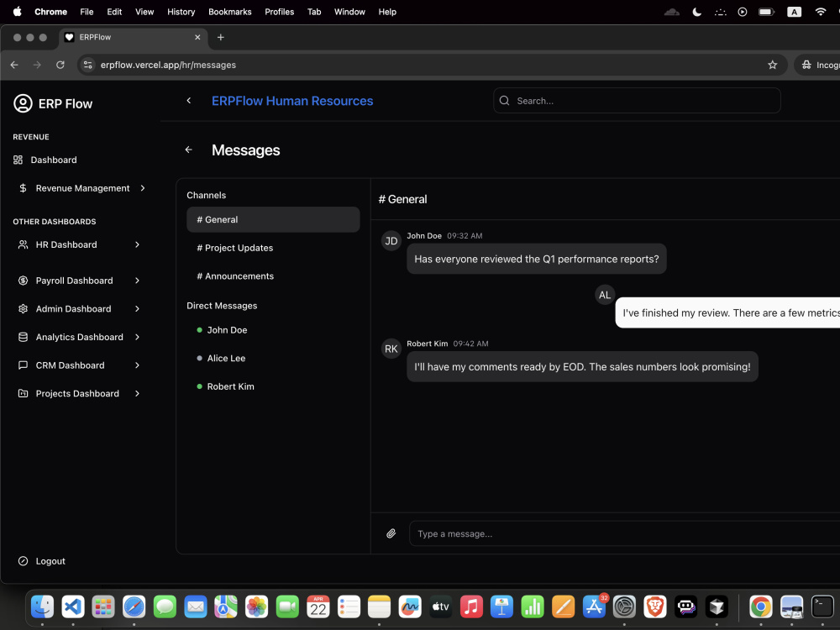Click ERPFlow Human Resources heading link
The height and width of the screenshot is (630, 840).
tap(292, 101)
